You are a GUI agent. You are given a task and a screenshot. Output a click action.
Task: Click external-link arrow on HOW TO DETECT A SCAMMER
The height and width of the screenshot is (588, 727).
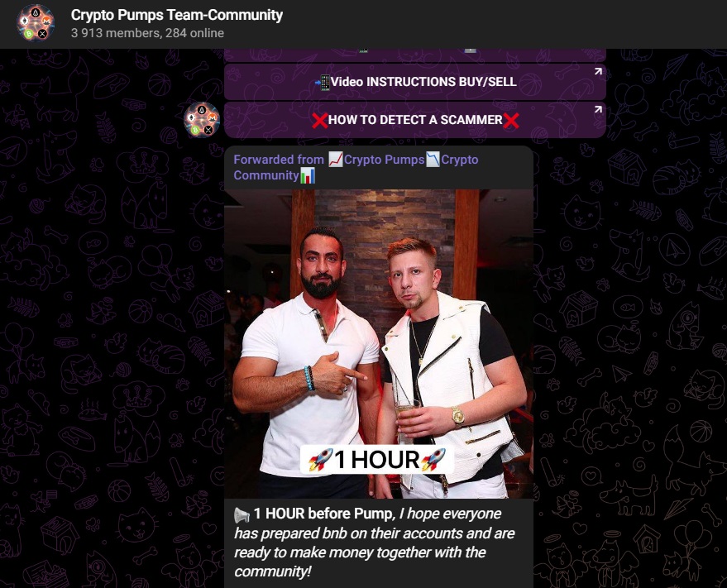[x=598, y=109]
